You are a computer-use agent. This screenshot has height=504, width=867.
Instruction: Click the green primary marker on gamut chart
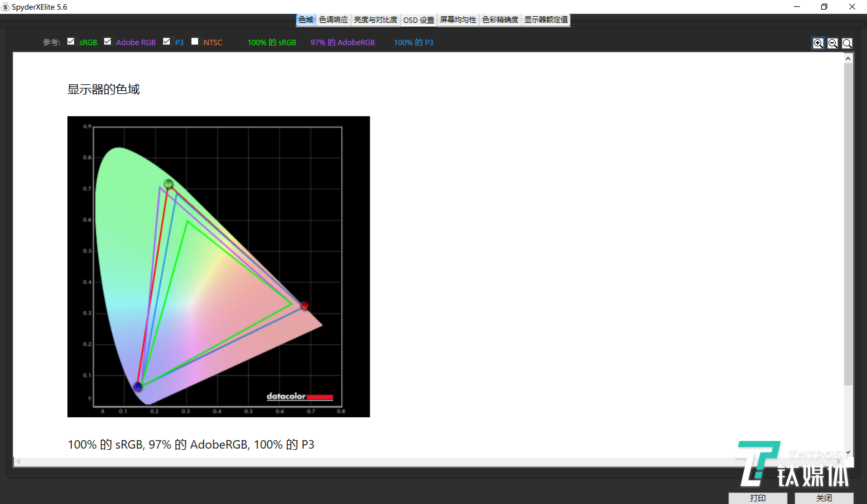click(168, 184)
